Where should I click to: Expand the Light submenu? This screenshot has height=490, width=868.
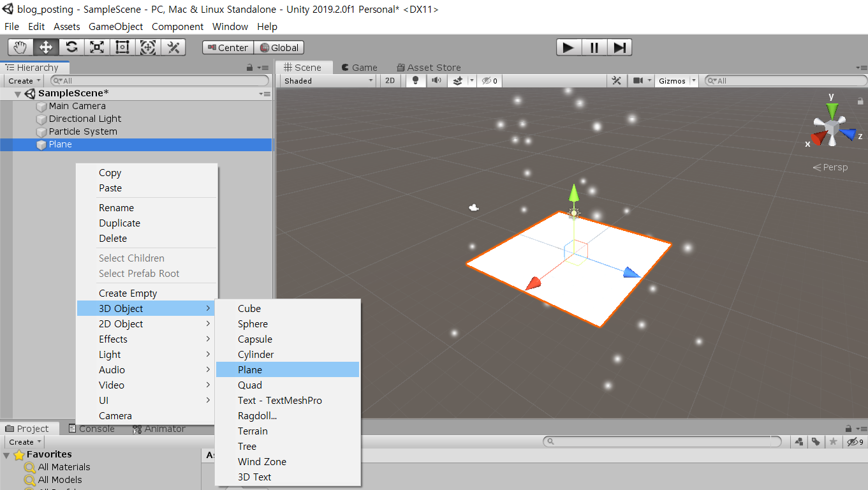coord(147,355)
